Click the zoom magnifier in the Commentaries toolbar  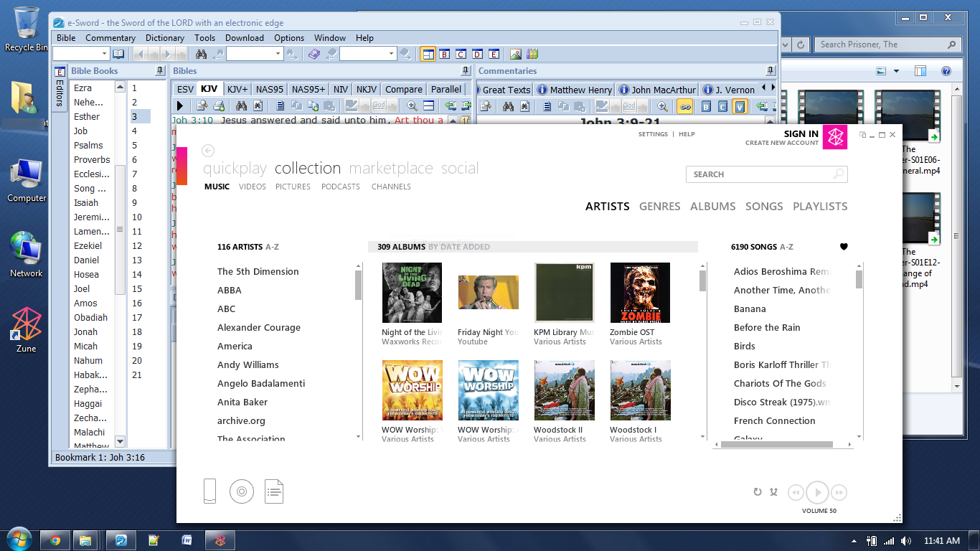662,106
